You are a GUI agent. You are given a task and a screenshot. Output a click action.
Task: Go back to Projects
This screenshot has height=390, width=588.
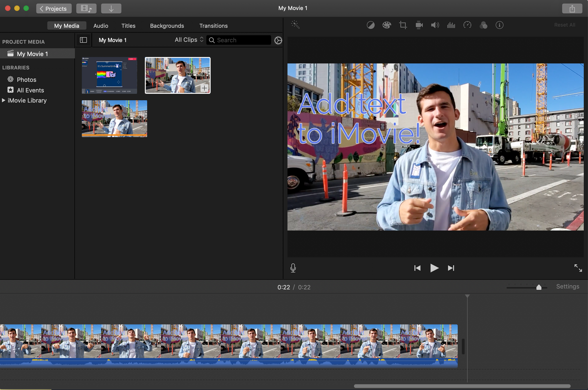(54, 9)
